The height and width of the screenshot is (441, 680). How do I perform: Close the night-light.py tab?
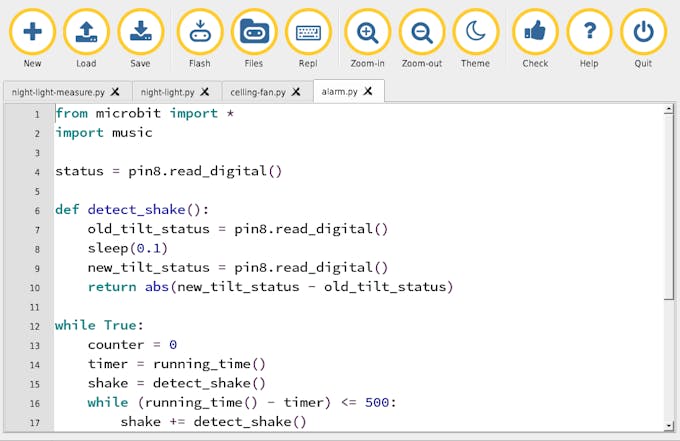[205, 92]
